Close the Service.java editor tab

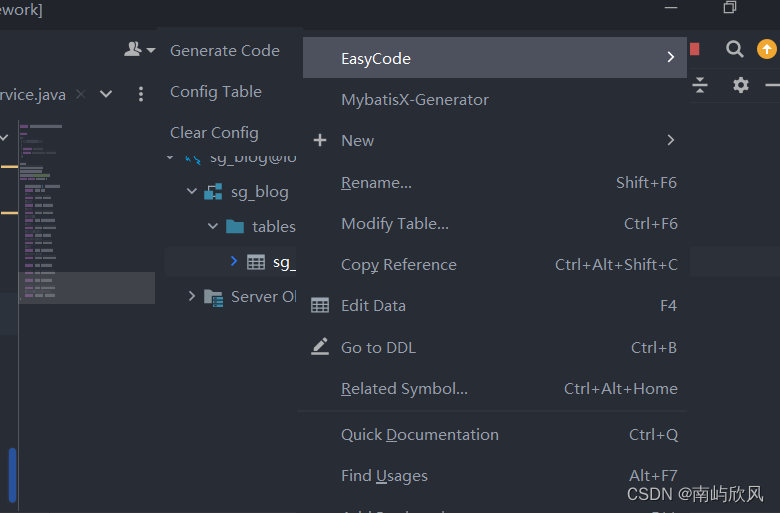pos(81,94)
